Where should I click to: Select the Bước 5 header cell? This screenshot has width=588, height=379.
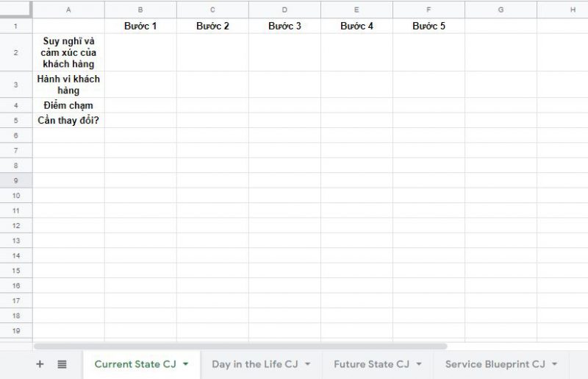click(x=429, y=26)
